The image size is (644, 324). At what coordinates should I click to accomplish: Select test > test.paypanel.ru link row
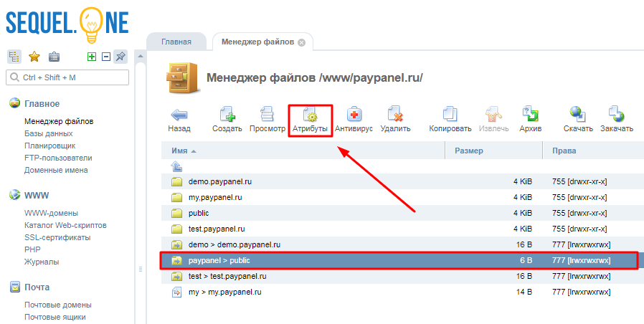[402, 277]
